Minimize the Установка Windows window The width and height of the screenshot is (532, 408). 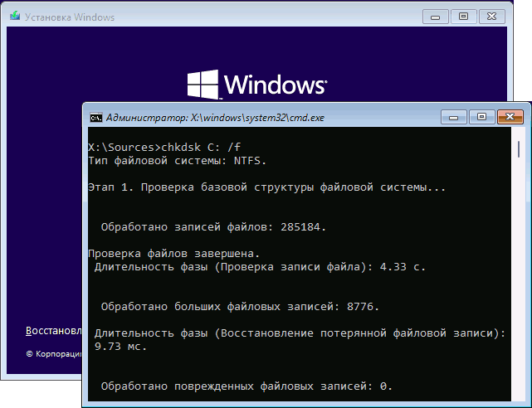(x=435, y=17)
